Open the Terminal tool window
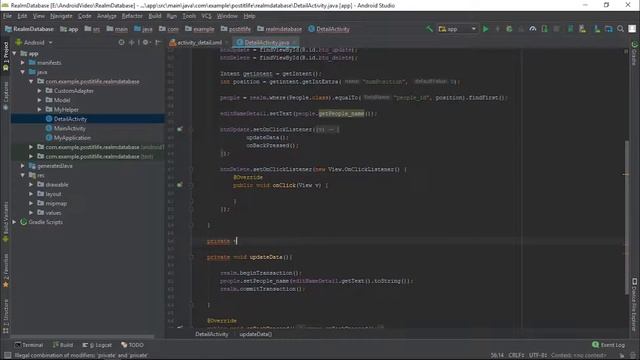640x360 pixels. pyautogui.click(x=29, y=345)
